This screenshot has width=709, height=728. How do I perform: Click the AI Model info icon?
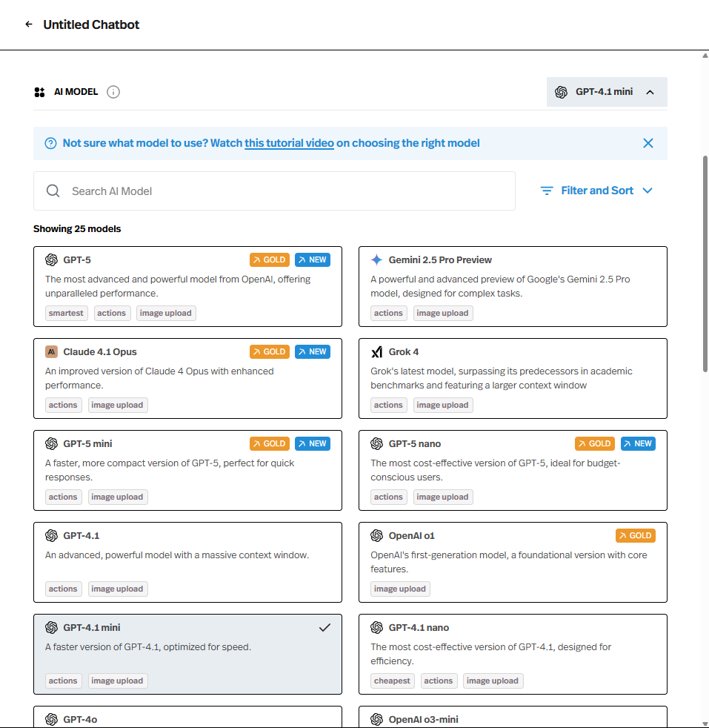coord(113,92)
